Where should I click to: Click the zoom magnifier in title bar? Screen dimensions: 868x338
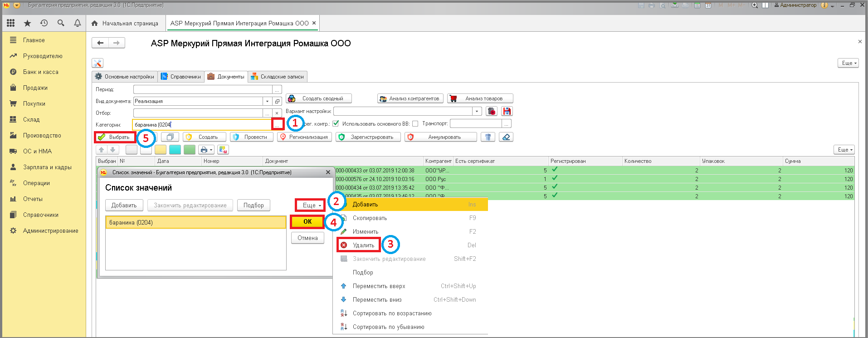click(x=755, y=5)
